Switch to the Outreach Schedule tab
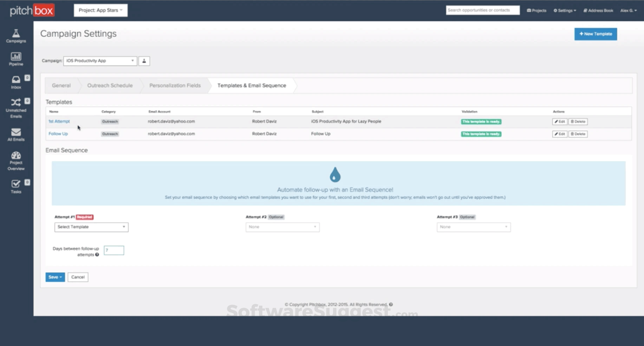The image size is (644, 346). click(x=110, y=85)
